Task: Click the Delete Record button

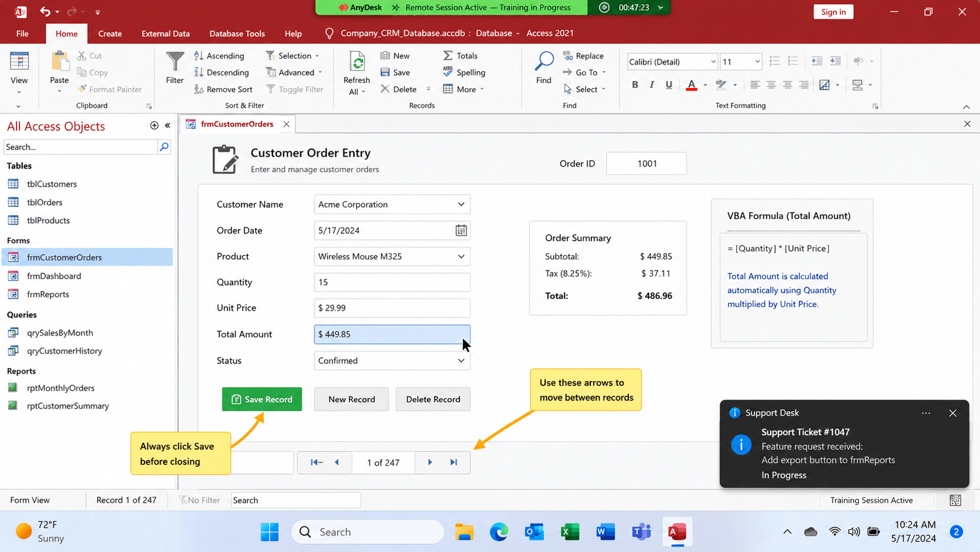Action: point(433,399)
